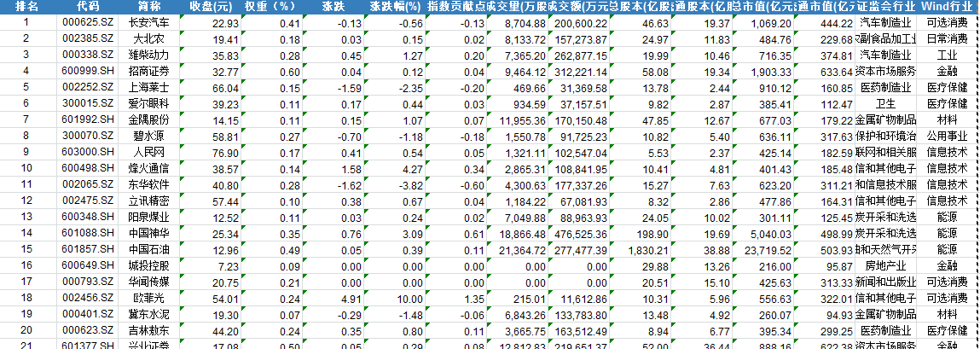
Task: Click the 碧水源 name cell
Action: [x=148, y=137]
